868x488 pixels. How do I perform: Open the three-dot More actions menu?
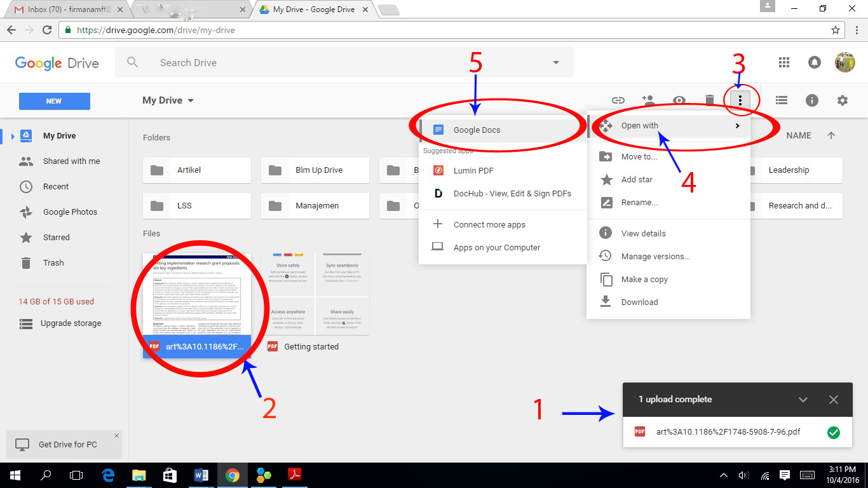click(x=740, y=100)
